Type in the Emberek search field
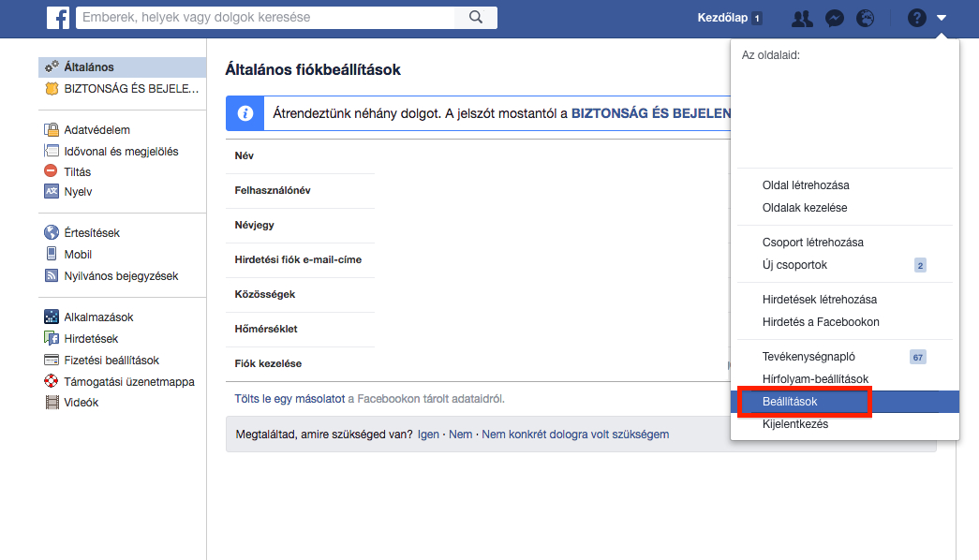This screenshot has height=560, width=979. pos(267,18)
